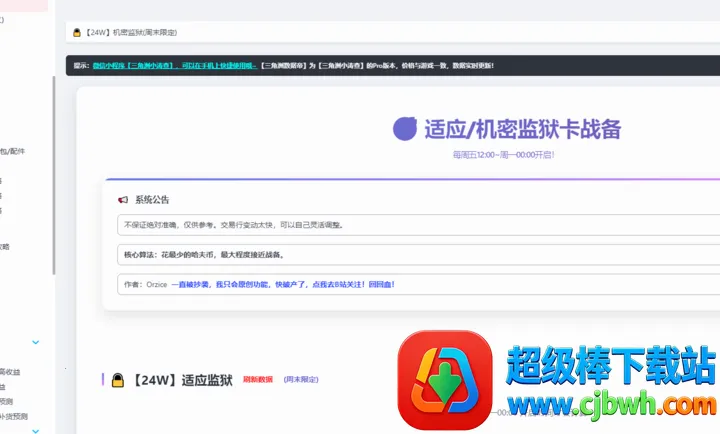Viewport: 720px width, 434px height.
Task: Click the purple blob logo beside page title
Action: tap(405, 129)
